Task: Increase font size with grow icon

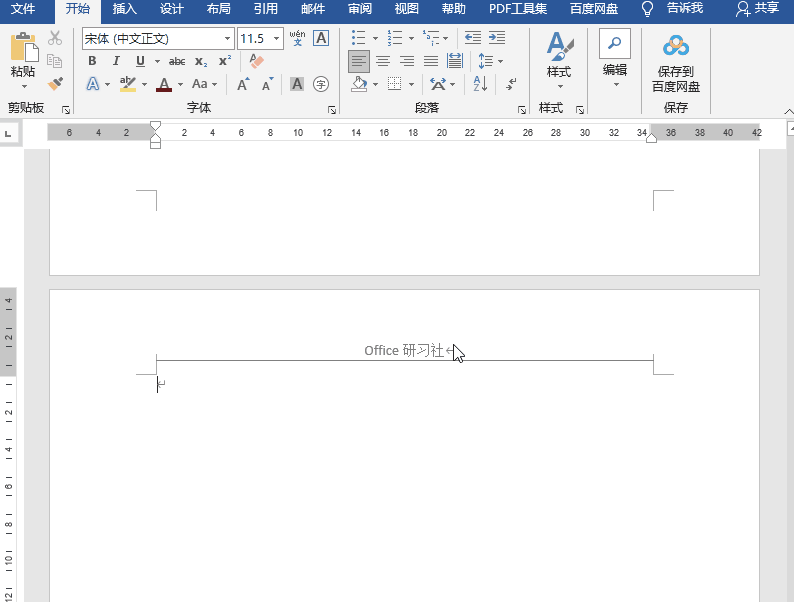Action: tap(243, 84)
